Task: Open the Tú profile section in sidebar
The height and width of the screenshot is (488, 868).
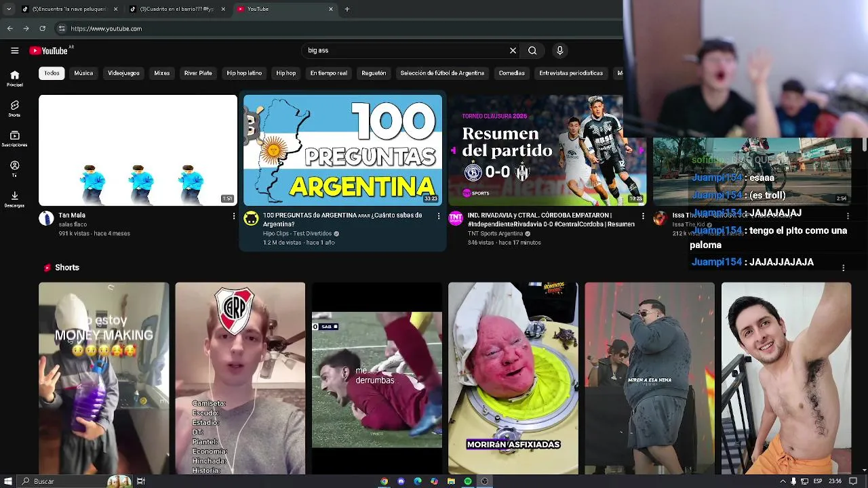Action: point(14,168)
